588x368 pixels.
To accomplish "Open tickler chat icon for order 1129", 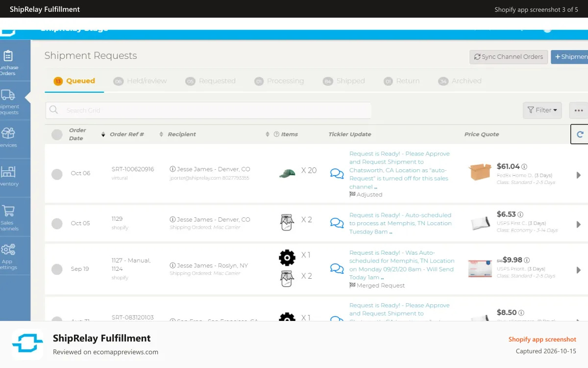I will click(x=337, y=223).
